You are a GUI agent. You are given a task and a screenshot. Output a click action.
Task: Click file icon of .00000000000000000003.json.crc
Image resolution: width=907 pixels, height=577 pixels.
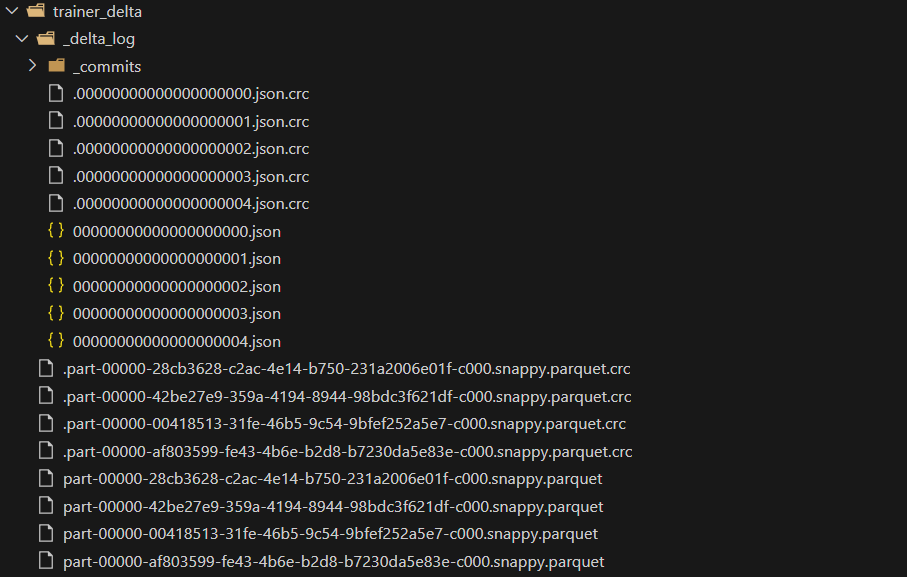click(x=56, y=175)
